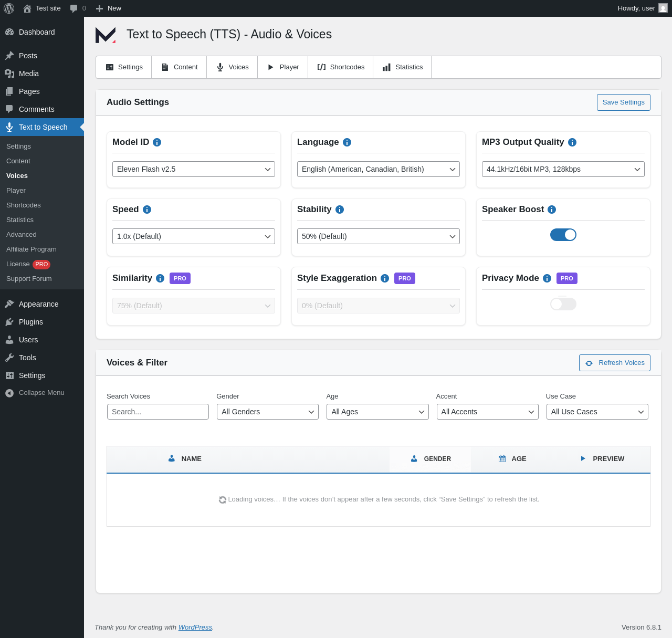The height and width of the screenshot is (638, 672).
Task: Click the info icon next to Privacy Mode
Action: 547,278
